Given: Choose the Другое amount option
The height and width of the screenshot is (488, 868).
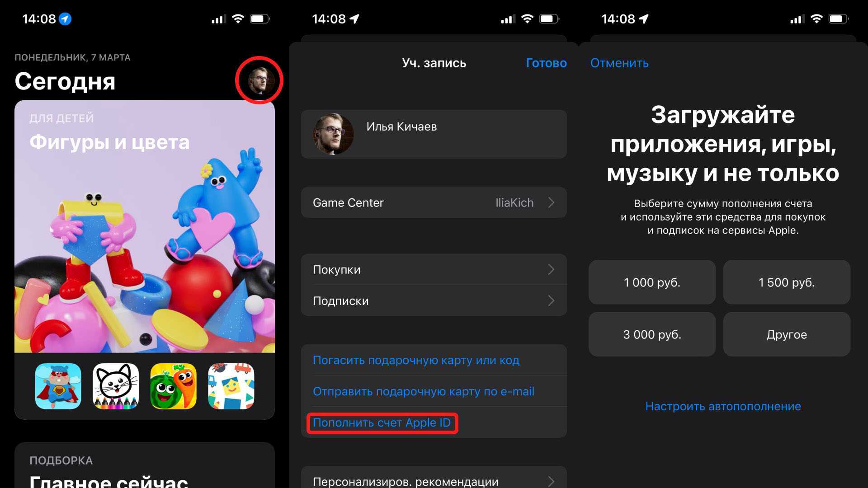Looking at the screenshot, I should (787, 334).
